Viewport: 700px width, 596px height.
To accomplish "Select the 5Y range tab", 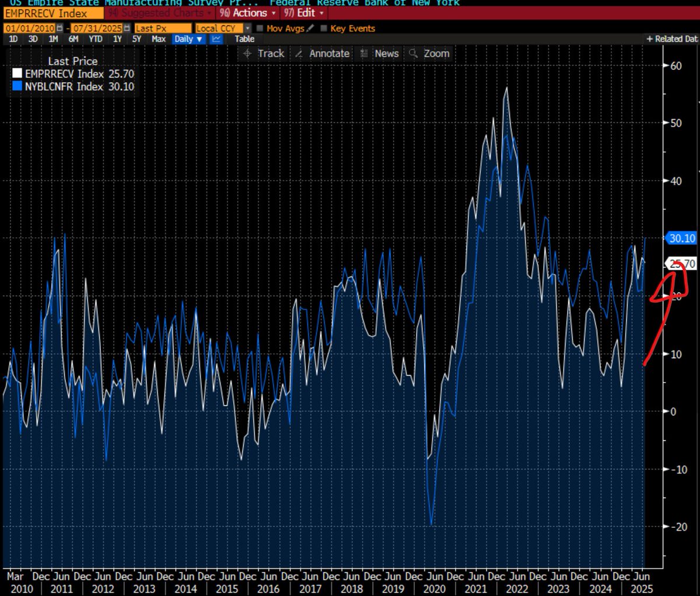I will pos(136,39).
